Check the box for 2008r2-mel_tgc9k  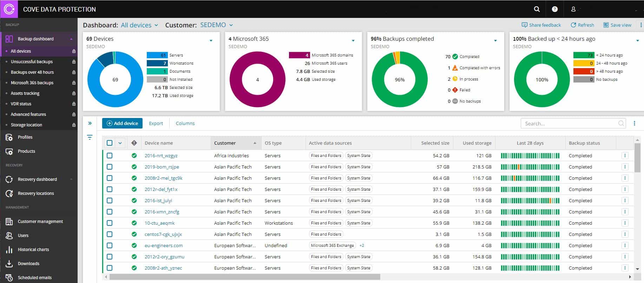110,178
